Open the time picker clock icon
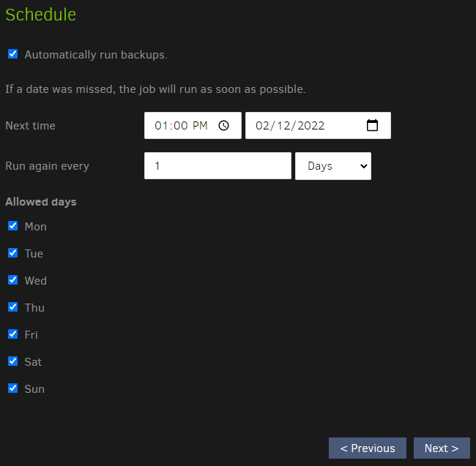 click(224, 126)
